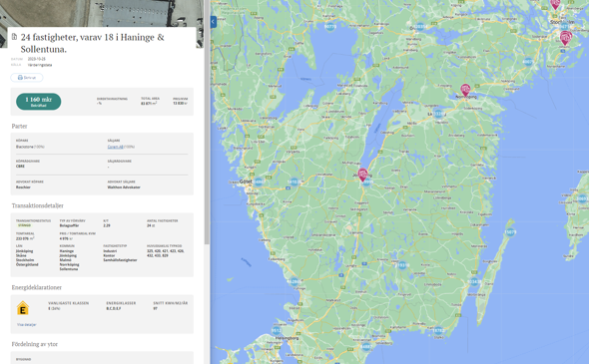Click the blue cluster marker at Karlstad

pos(329,27)
